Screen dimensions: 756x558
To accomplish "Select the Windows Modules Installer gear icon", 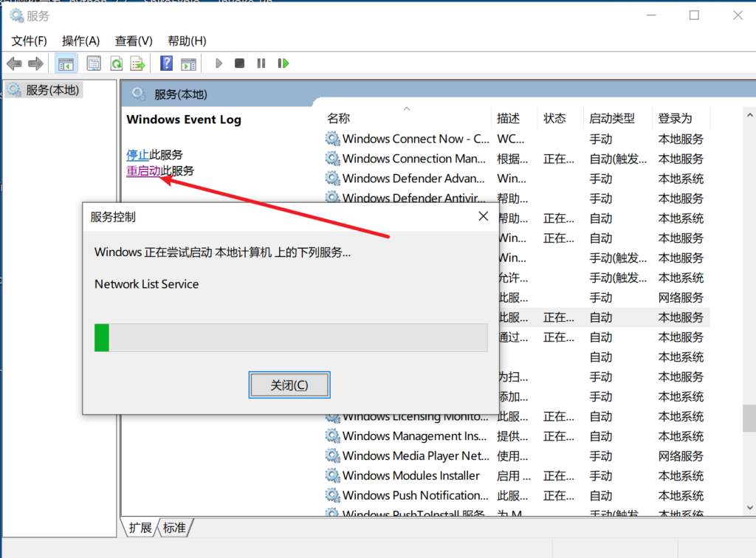I will pos(332,475).
